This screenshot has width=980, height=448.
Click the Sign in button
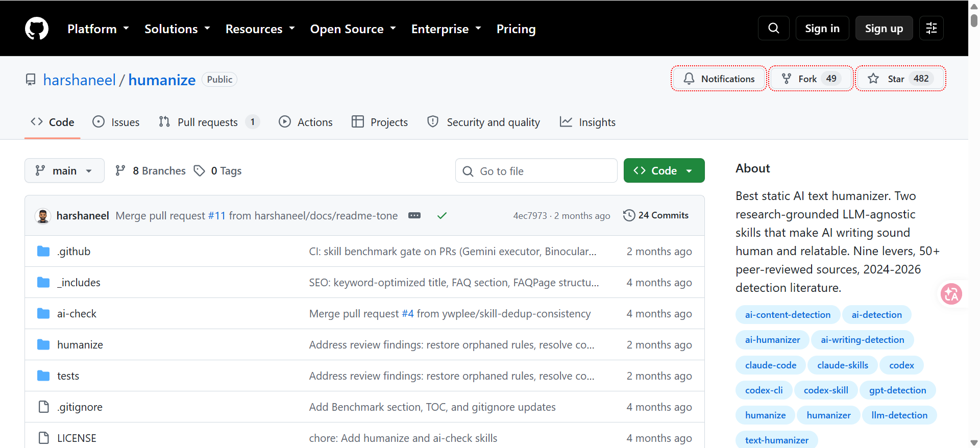822,28
